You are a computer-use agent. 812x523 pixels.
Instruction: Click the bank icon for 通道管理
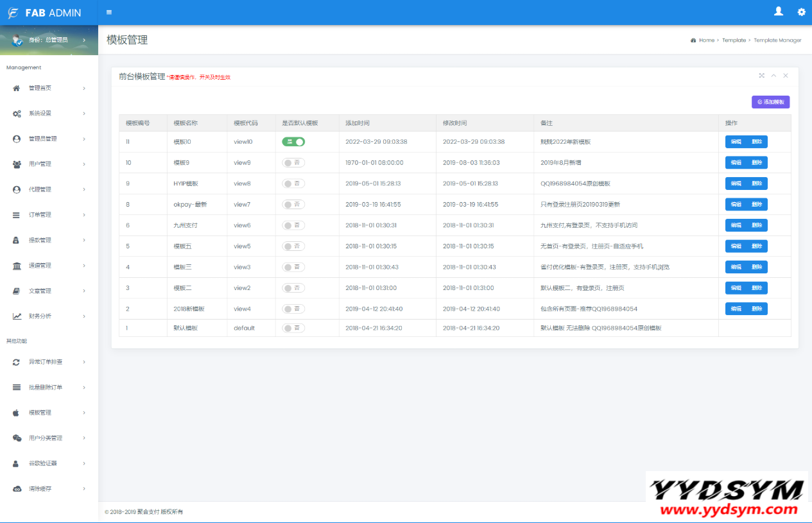(x=17, y=266)
